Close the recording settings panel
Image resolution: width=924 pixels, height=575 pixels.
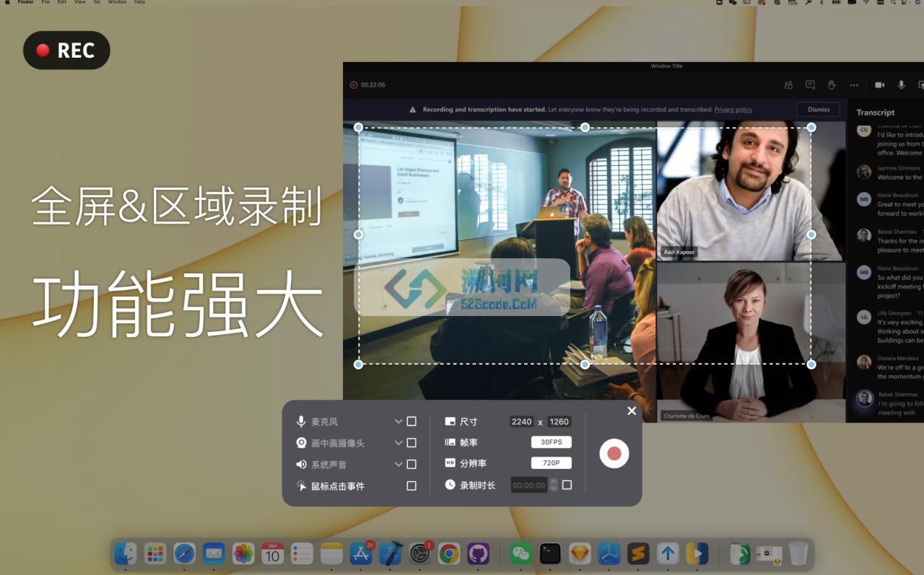pyautogui.click(x=632, y=411)
